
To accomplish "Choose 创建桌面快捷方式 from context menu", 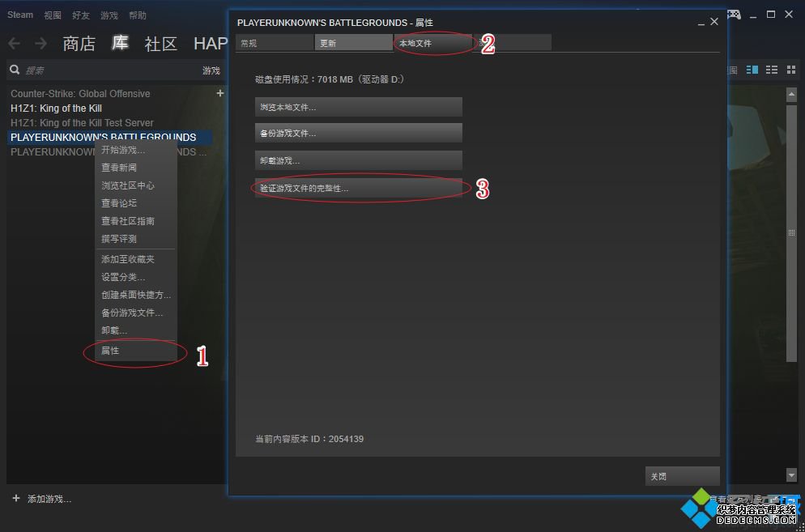I will coord(136,296).
